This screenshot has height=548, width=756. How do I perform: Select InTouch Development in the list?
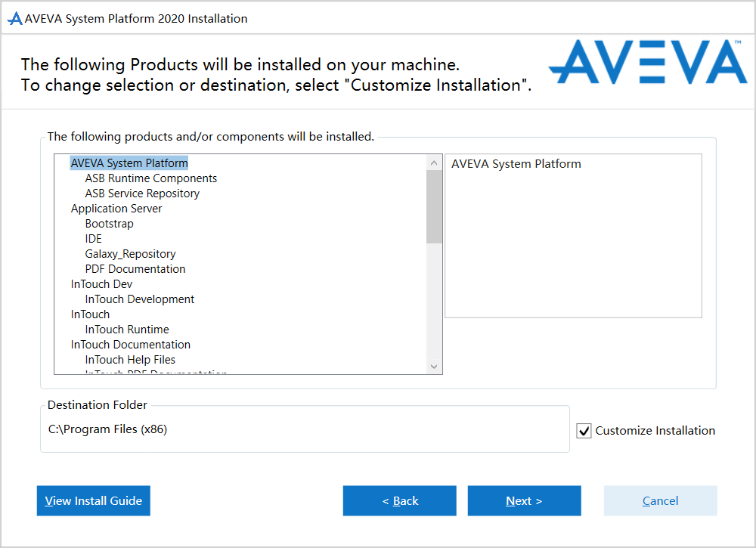click(x=140, y=299)
